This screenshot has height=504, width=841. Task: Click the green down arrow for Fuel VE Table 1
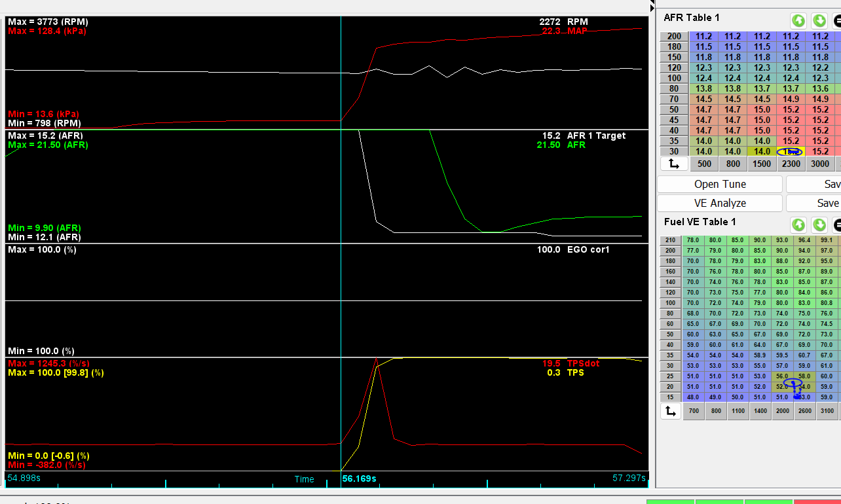[x=819, y=225]
